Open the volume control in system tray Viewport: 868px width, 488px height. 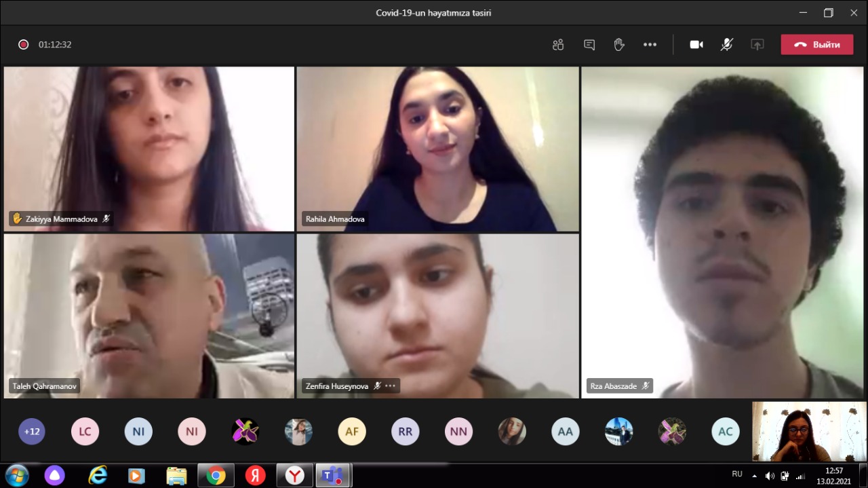coord(770,476)
